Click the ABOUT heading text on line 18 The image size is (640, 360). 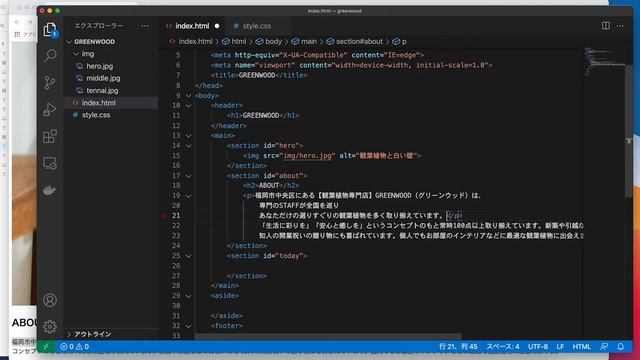269,185
